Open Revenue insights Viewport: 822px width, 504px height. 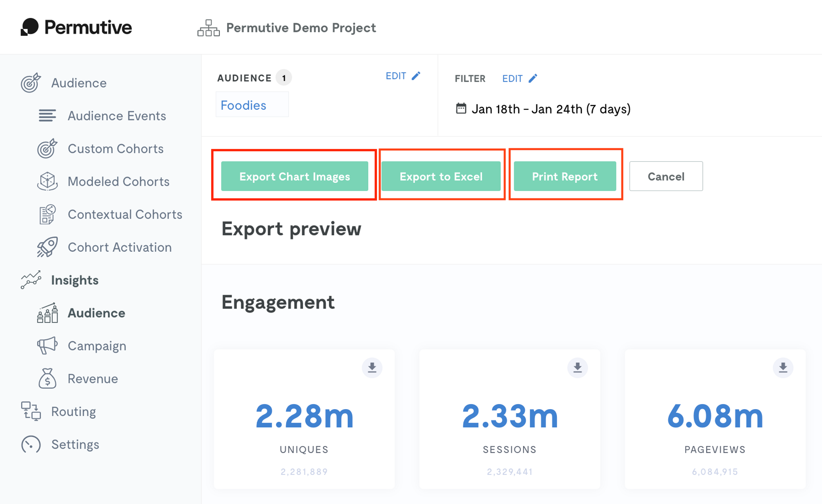(93, 379)
